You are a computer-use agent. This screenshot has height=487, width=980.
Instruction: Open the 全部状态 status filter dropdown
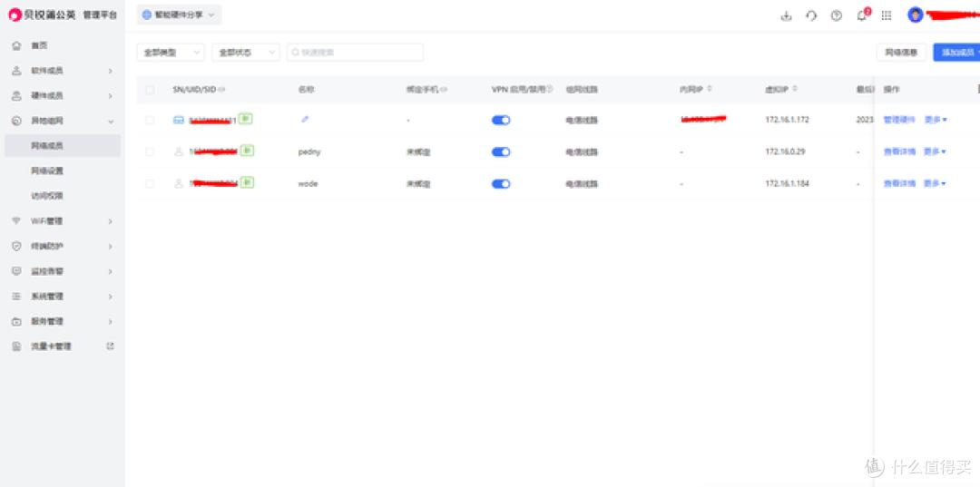pos(246,53)
